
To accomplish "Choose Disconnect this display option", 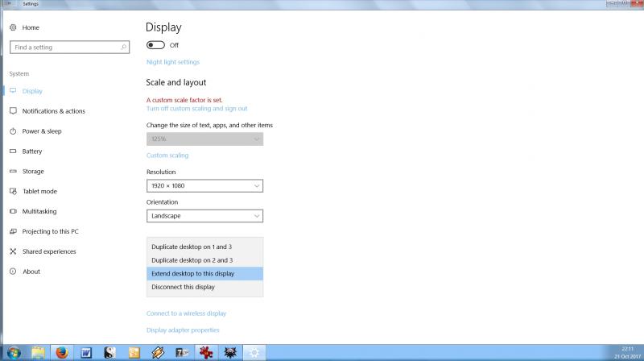I will [x=184, y=287].
